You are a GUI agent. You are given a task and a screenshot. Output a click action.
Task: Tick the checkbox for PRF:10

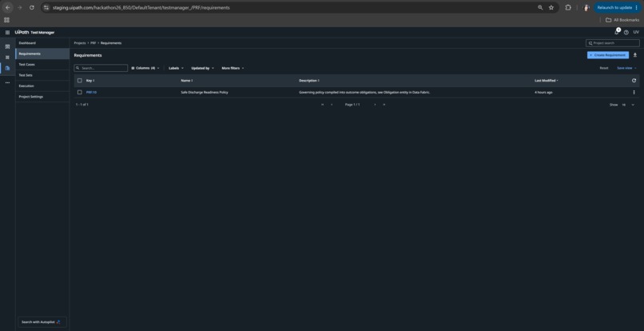[x=80, y=92]
